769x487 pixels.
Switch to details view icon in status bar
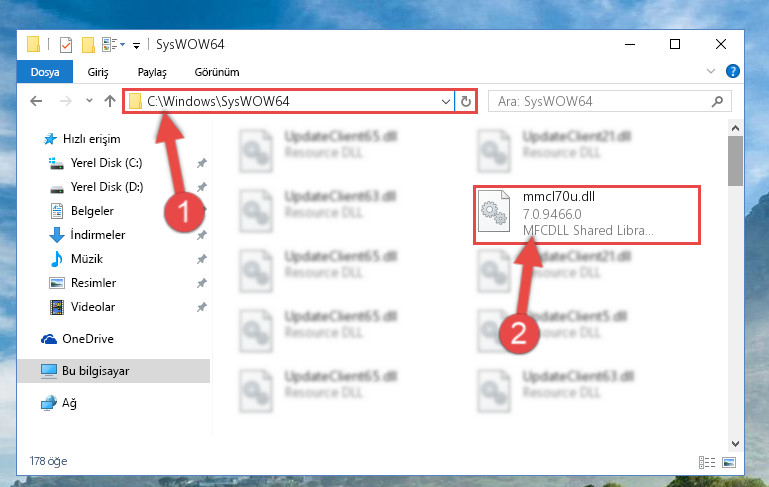(x=707, y=462)
